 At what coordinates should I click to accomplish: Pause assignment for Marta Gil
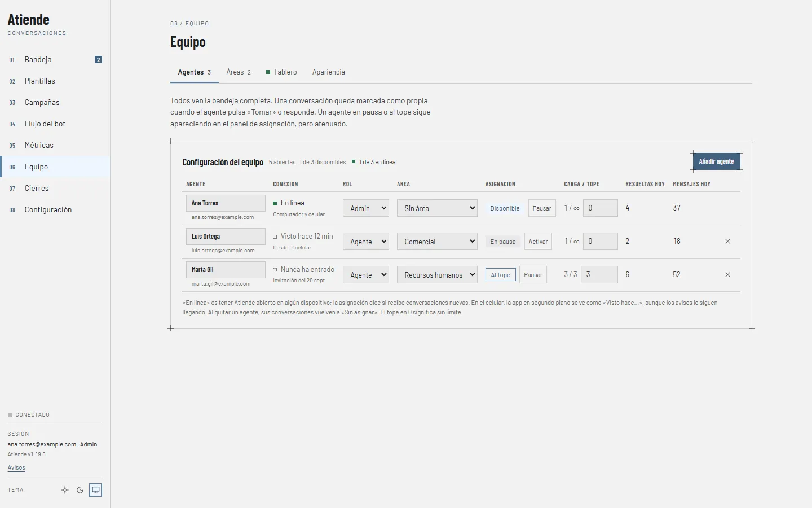click(x=533, y=275)
